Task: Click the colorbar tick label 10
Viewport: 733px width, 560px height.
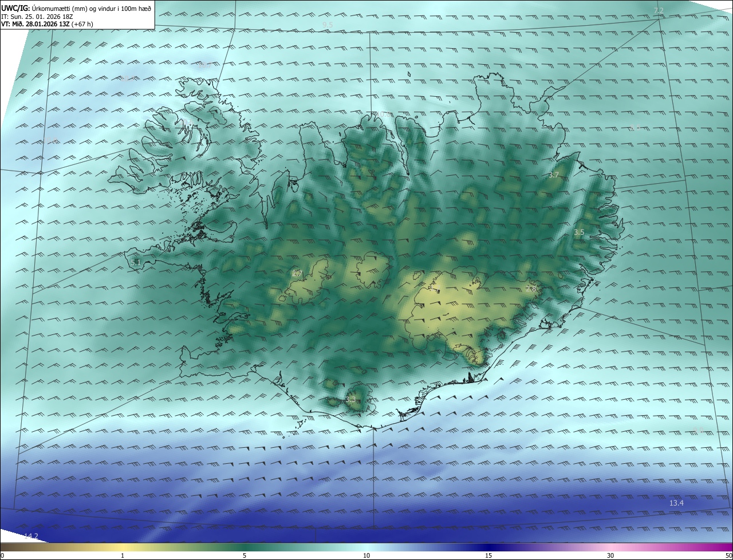Action: pyautogui.click(x=366, y=555)
